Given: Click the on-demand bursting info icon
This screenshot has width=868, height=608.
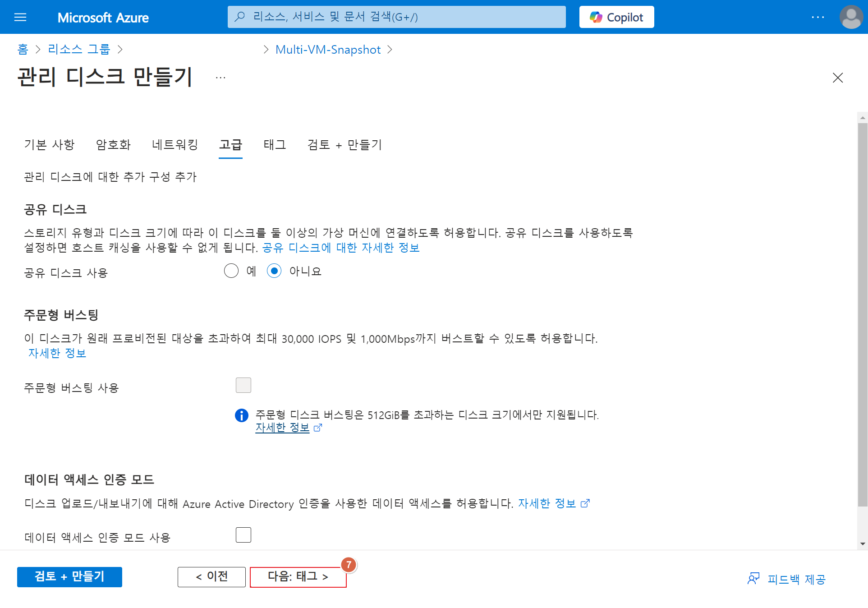Looking at the screenshot, I should click(242, 415).
